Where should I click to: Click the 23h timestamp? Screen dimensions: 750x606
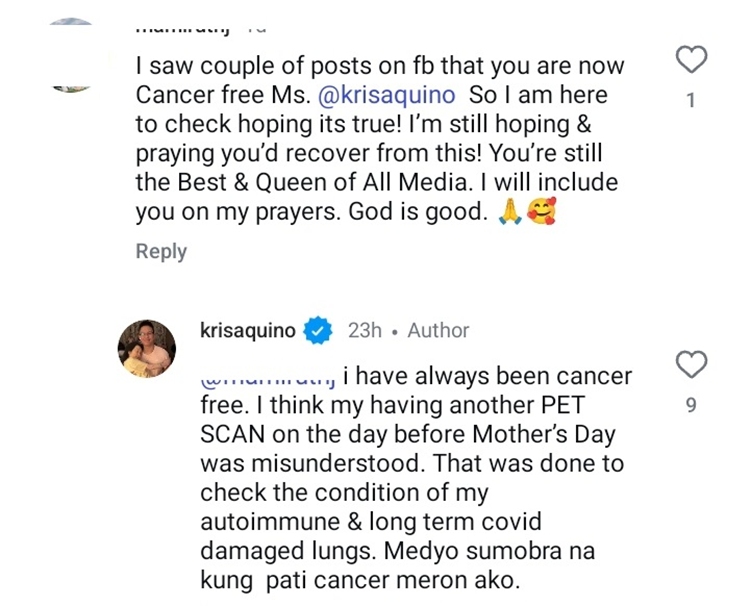tap(365, 330)
